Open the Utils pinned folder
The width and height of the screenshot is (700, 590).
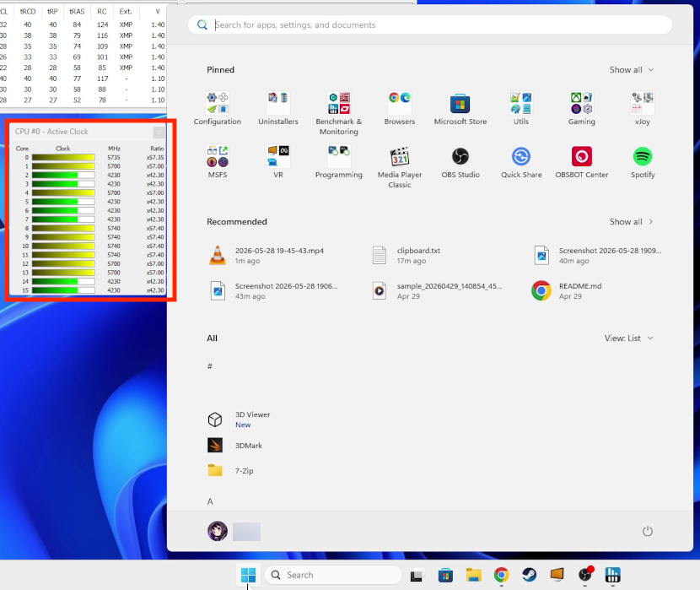521,109
